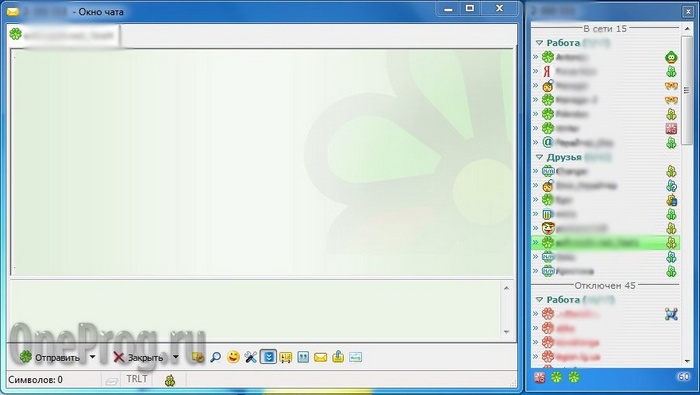Maximize the Окно чата window

pos(470,8)
